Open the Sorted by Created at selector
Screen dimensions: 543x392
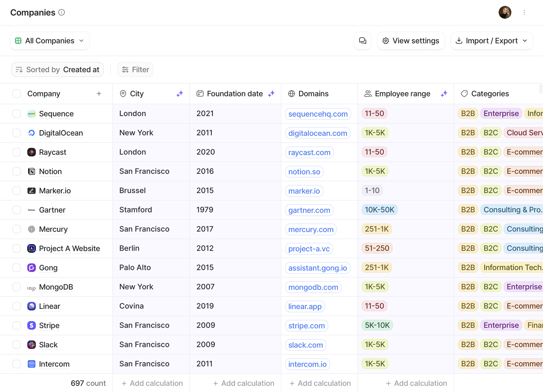click(57, 70)
